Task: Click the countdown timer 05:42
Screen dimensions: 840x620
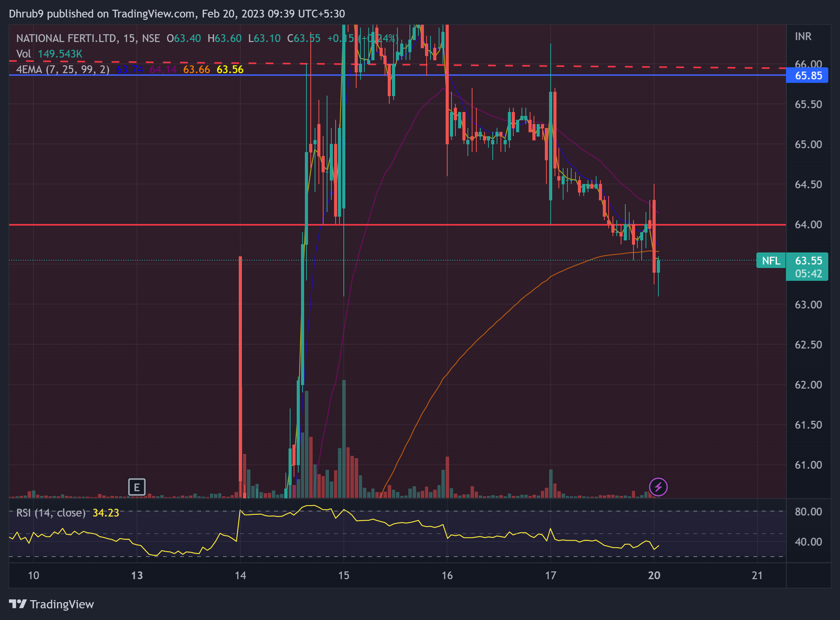Action: click(x=808, y=273)
